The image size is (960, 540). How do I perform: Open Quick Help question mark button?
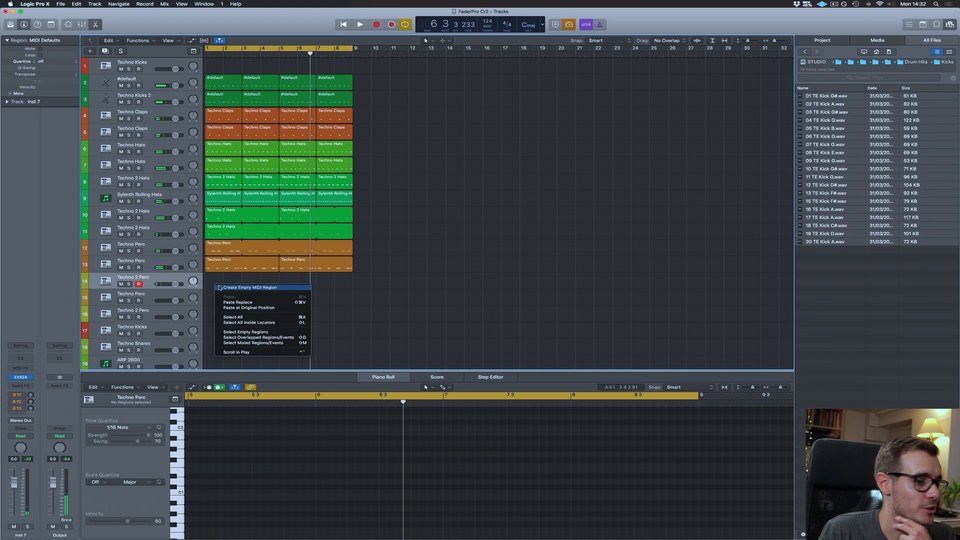[x=37, y=24]
